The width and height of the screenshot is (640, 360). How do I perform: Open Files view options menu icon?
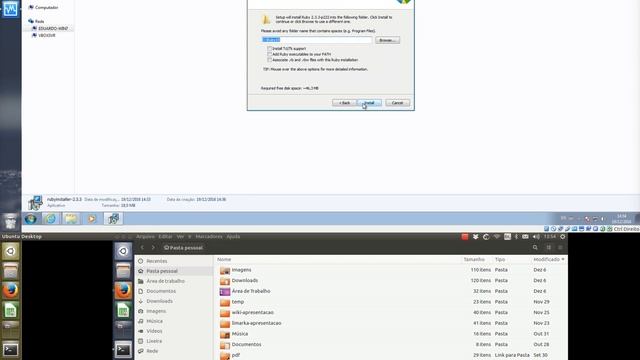[x=560, y=248]
